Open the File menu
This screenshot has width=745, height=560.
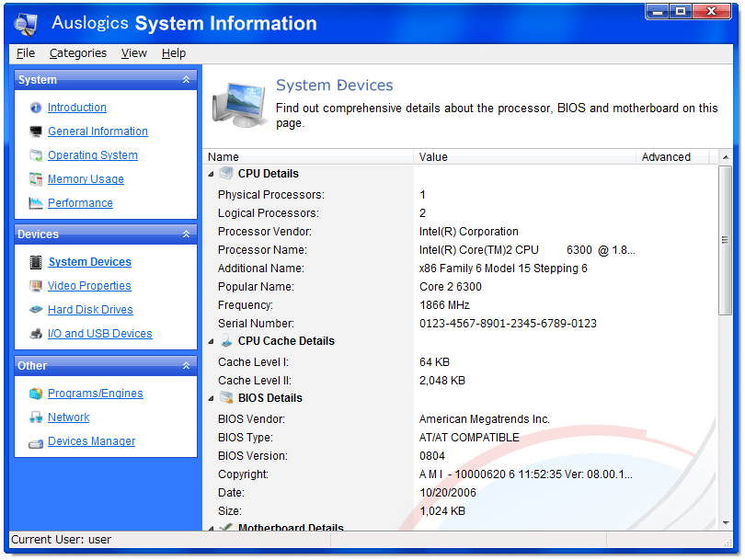coord(26,53)
